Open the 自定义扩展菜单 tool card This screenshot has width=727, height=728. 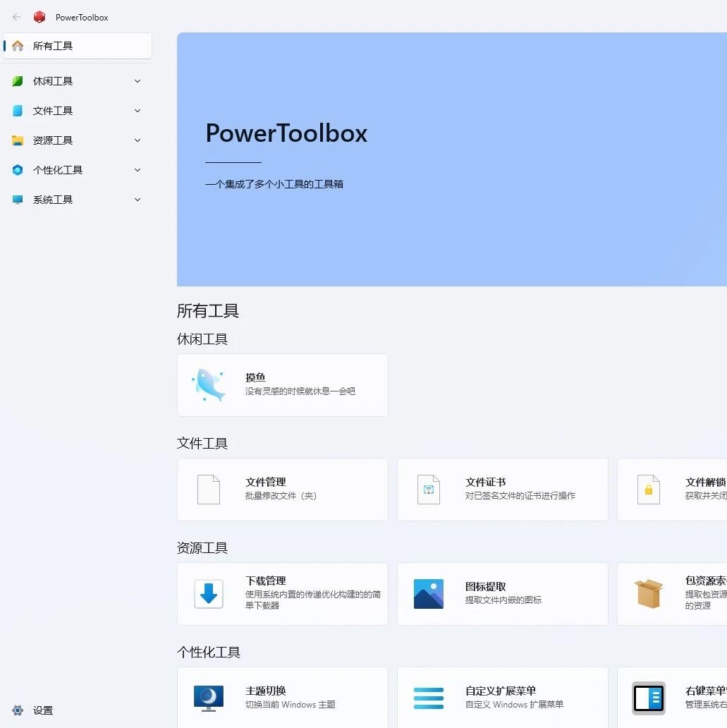pyautogui.click(x=503, y=698)
